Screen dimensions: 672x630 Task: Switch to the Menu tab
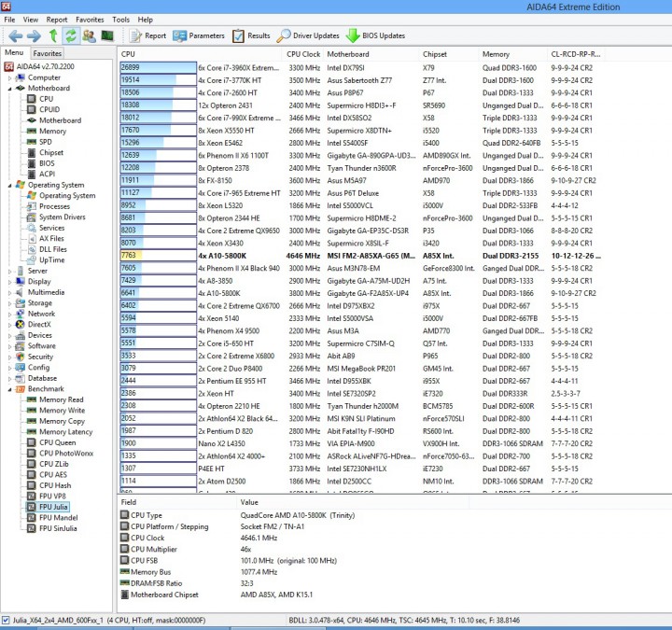(x=14, y=52)
